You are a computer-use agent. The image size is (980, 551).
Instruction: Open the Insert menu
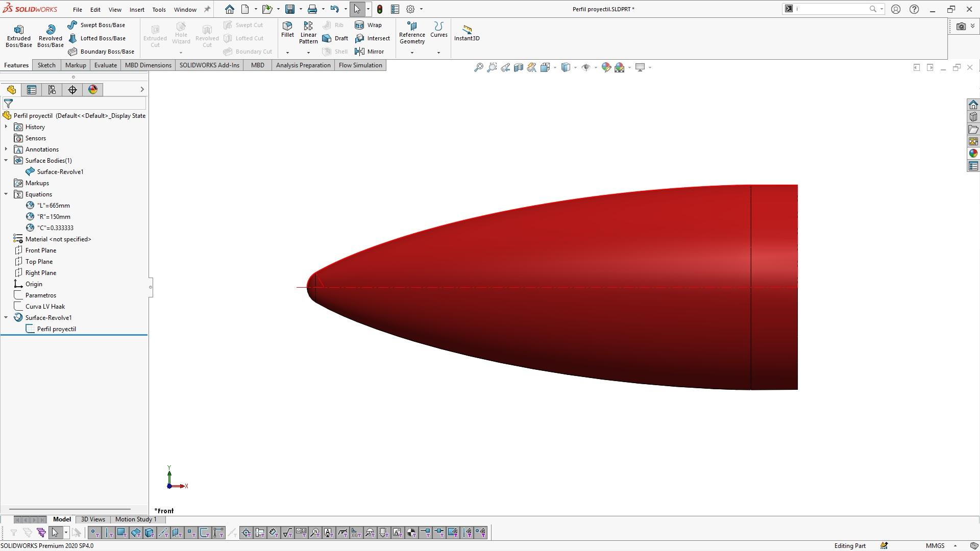point(137,9)
